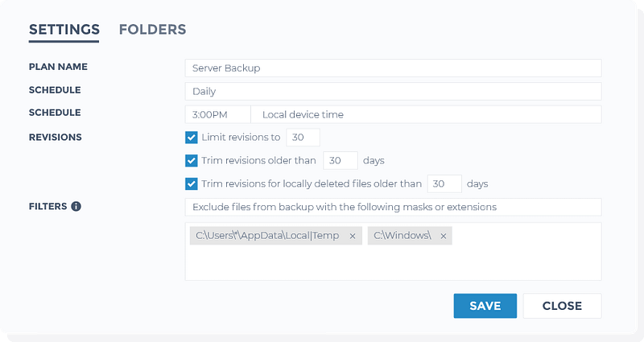644x342 pixels.
Task: Click the Plan Name field
Action: point(393,68)
